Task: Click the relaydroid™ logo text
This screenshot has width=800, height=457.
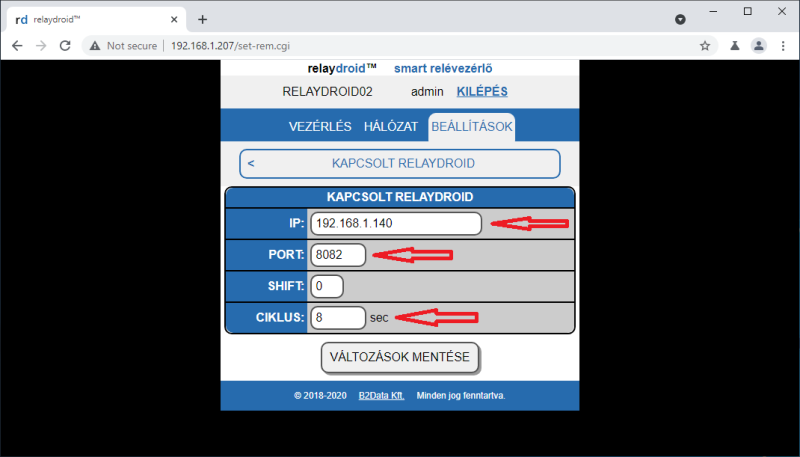Action: 342,68
